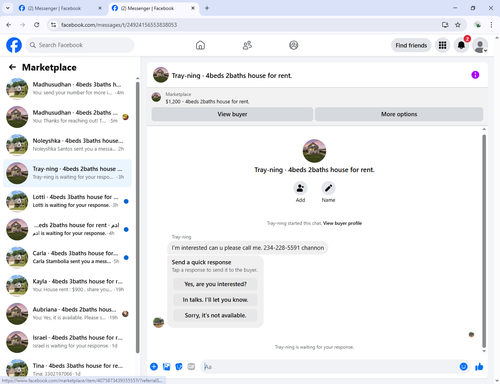The image size is (500, 384).
Task: Open Madhusudhan 4beds 2baths conversation
Action: (x=67, y=117)
